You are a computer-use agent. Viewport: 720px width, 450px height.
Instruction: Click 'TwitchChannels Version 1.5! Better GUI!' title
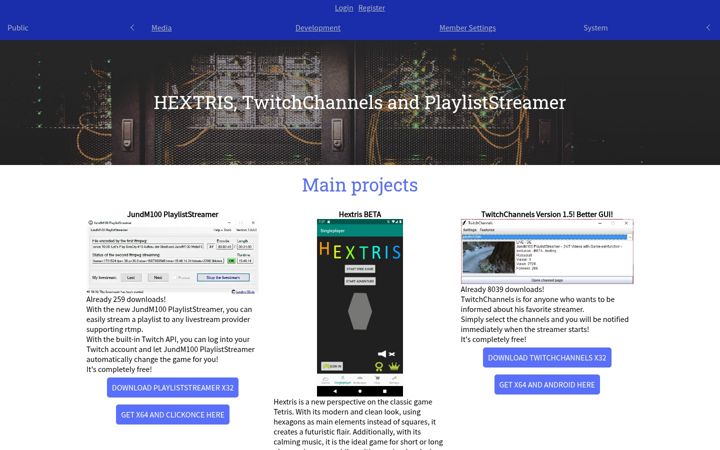(x=547, y=214)
